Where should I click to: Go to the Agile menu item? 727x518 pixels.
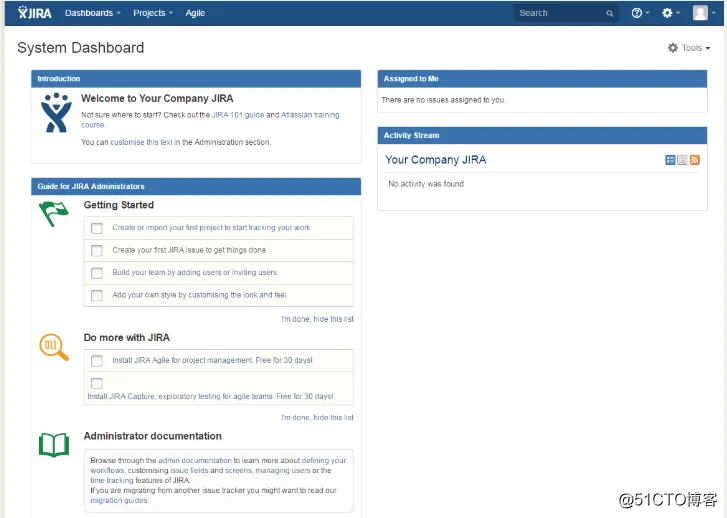195,13
